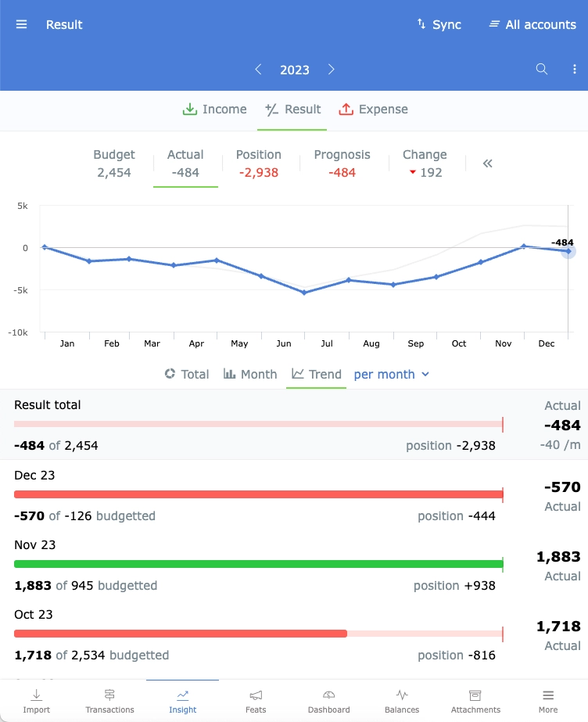
Task: Switch chart to Total view
Action: click(x=187, y=374)
